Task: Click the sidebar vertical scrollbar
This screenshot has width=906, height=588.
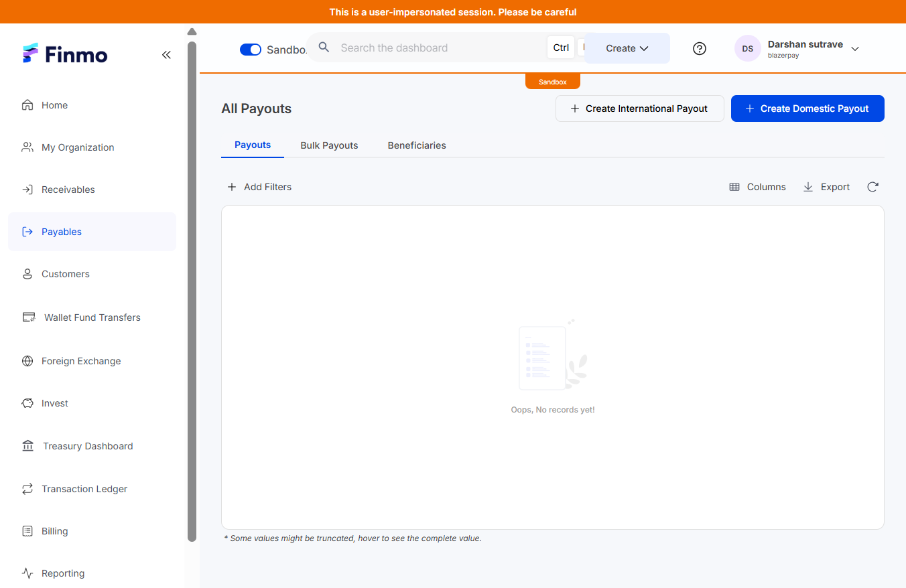Action: point(192,291)
